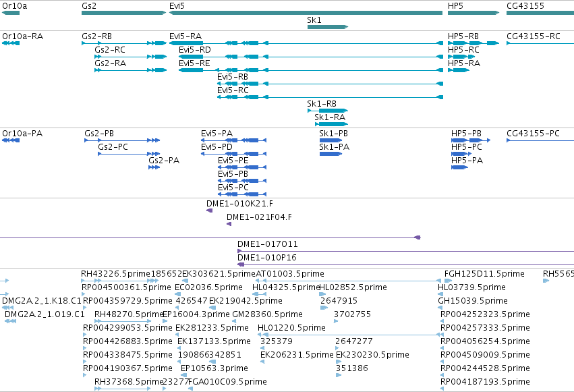
Task: Click the CG43155 gene label
Action: [525, 6]
